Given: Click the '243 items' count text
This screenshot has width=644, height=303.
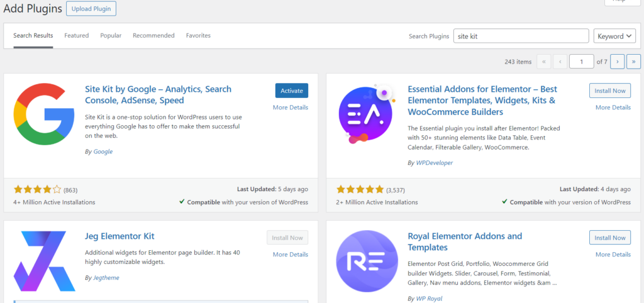Looking at the screenshot, I should 518,62.
